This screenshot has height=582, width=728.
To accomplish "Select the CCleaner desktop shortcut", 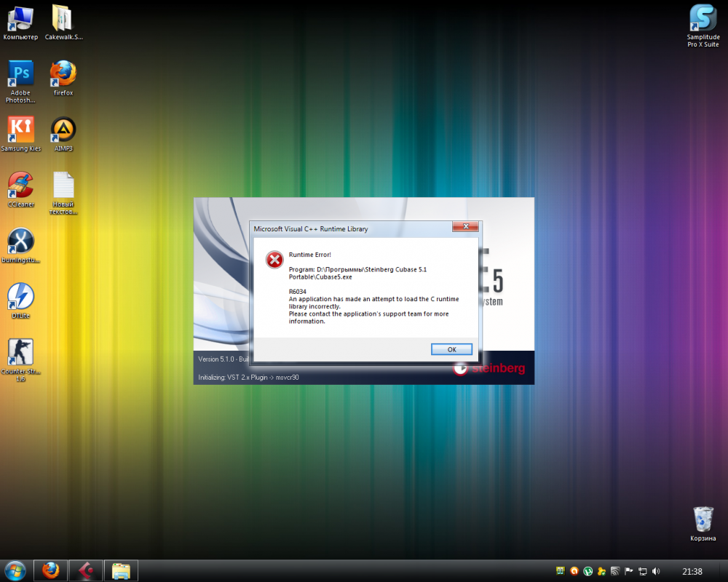I will click(21, 190).
